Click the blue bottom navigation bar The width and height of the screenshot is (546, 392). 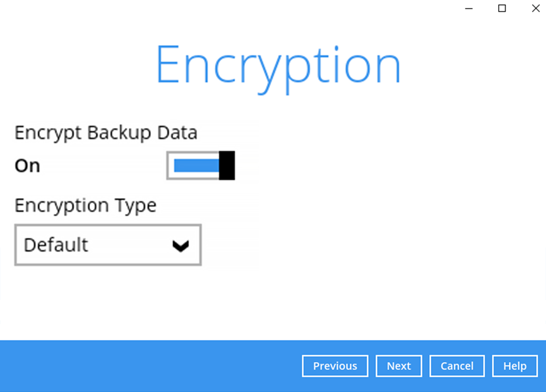pyautogui.click(x=161, y=366)
